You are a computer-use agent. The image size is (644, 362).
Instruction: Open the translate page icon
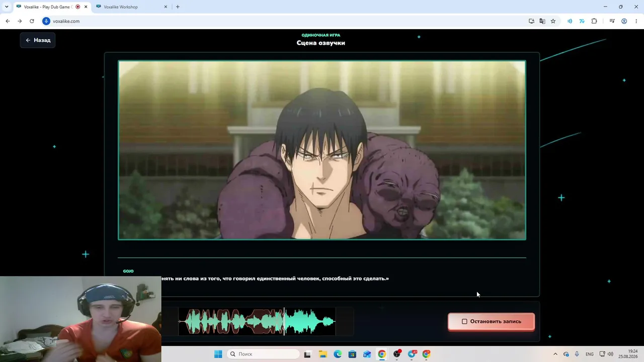pyautogui.click(x=542, y=21)
